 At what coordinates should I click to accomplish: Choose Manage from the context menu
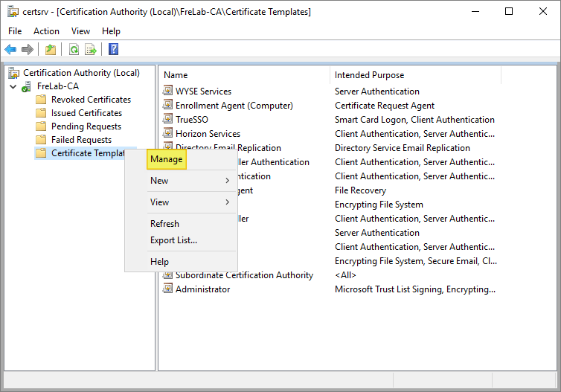[x=165, y=159]
